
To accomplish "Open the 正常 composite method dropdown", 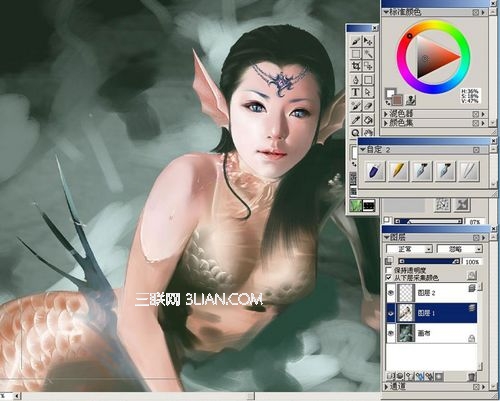I will [409, 249].
